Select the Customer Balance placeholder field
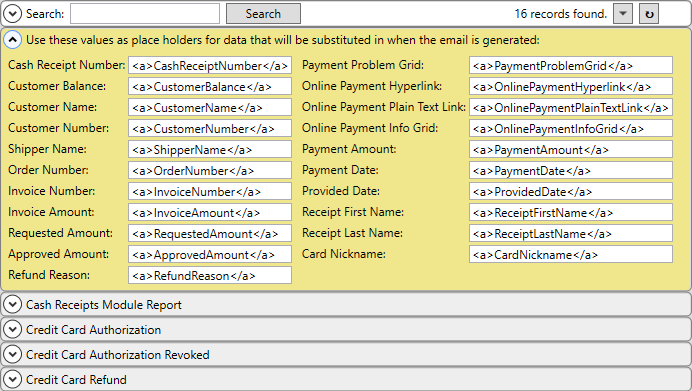This screenshot has height=391, width=692. coord(210,86)
